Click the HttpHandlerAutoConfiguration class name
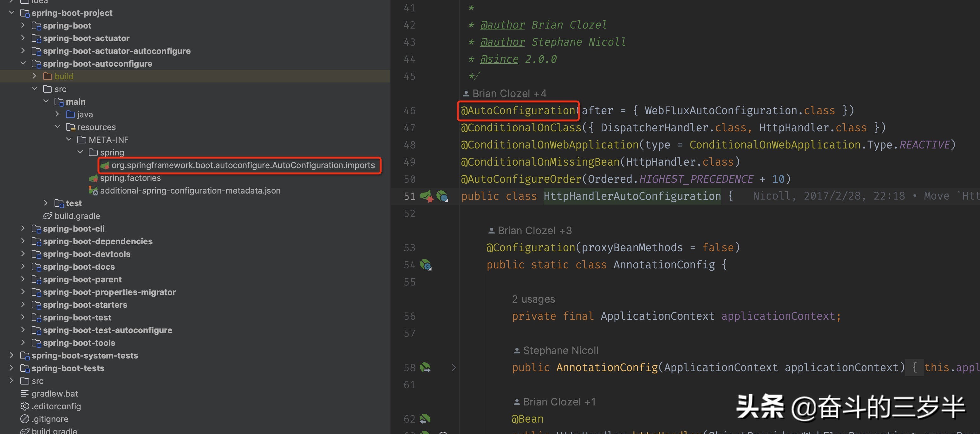The image size is (980, 434). tap(632, 196)
